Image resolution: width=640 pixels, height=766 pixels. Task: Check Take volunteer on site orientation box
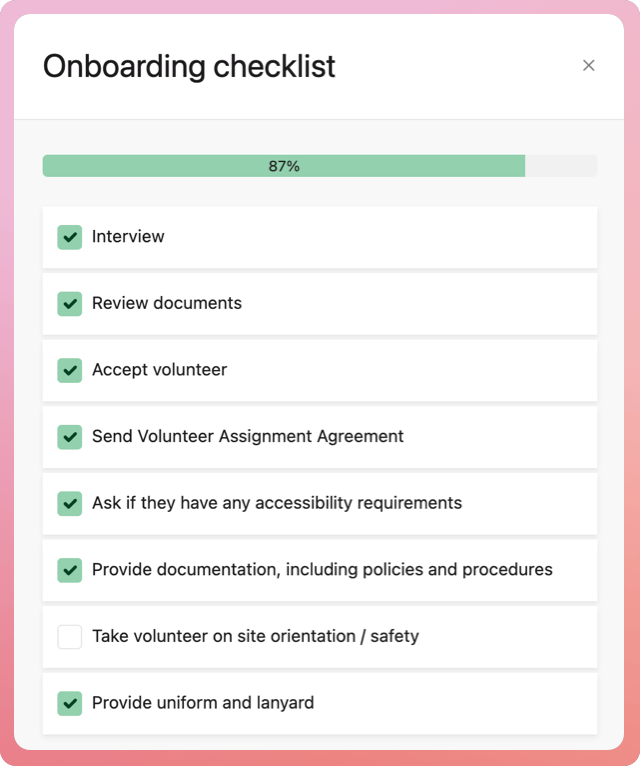(x=69, y=636)
